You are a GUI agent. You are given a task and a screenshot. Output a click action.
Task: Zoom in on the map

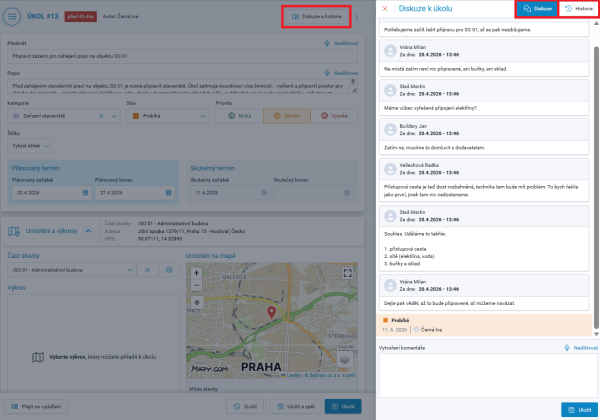196,273
